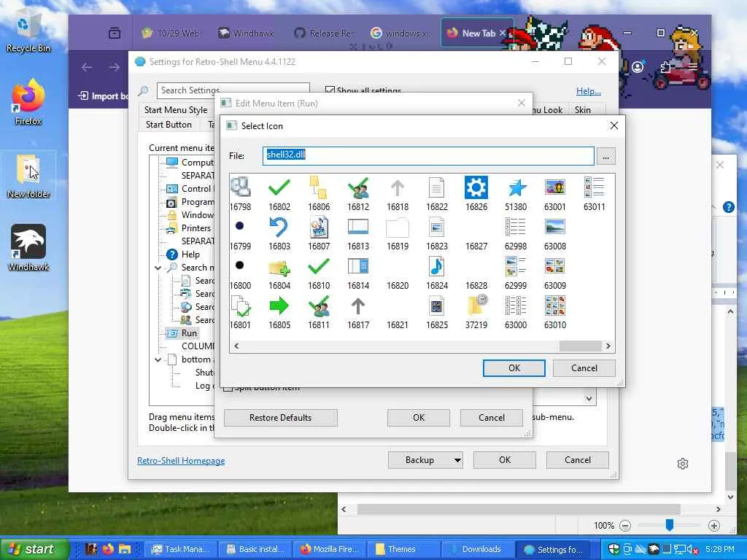747x560 pixels.
Task: Select icon 16802 green checkmark
Action: pos(279,187)
